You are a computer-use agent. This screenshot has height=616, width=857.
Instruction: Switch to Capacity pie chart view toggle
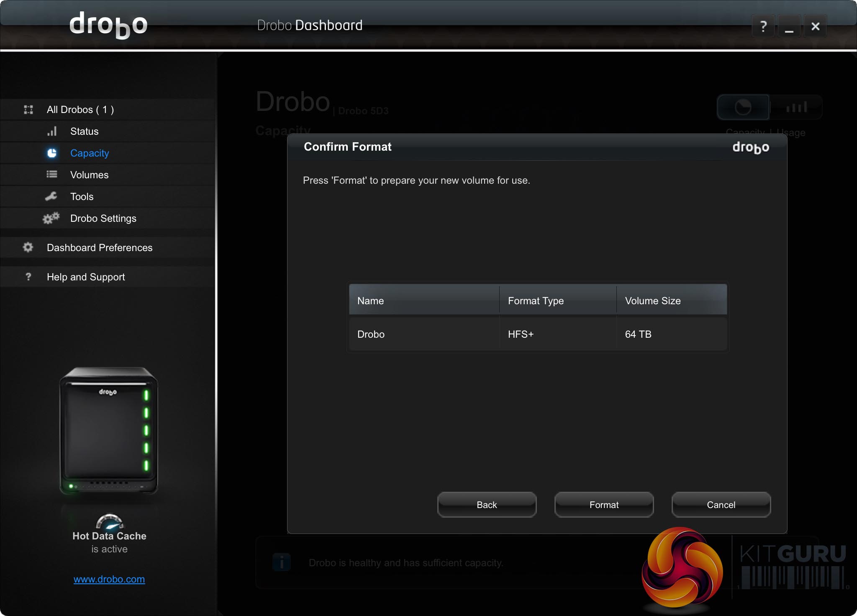743,108
